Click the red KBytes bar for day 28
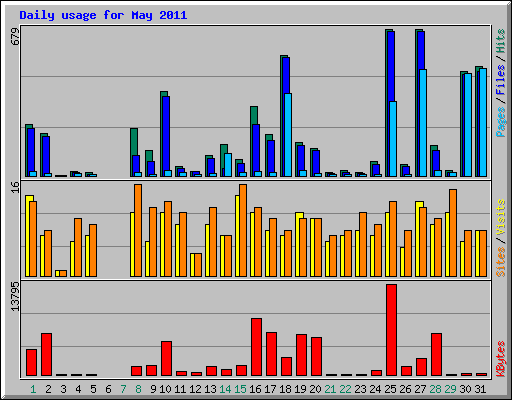512x400 pixels. pos(436,354)
